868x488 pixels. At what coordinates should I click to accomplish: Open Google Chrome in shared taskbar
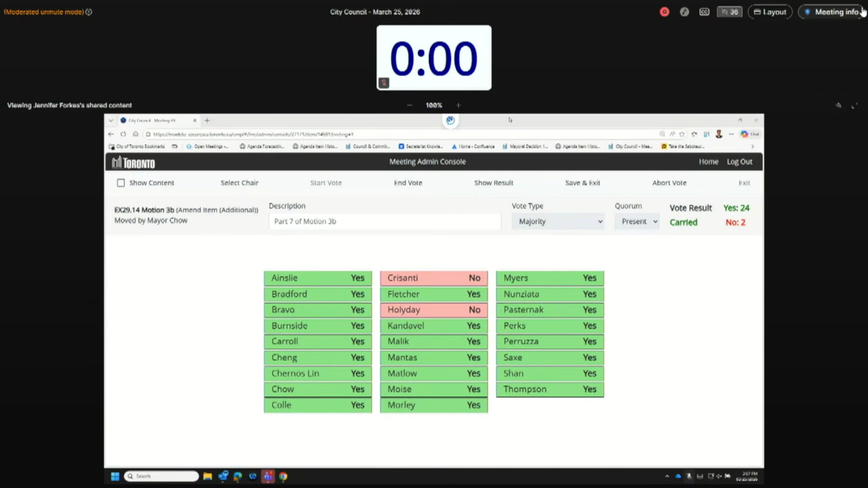[x=283, y=476]
